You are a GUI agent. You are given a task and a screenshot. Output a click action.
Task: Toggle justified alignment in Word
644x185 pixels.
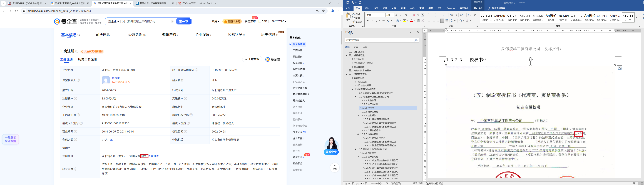[x=442, y=21]
